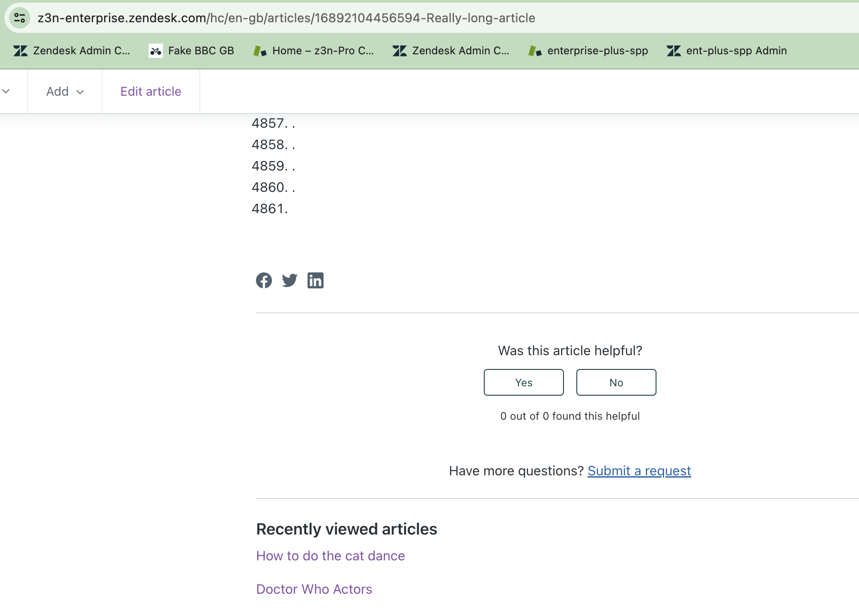Screen dimensions: 859x616
Task: Mark the article unhelpful with No
Action: click(616, 382)
